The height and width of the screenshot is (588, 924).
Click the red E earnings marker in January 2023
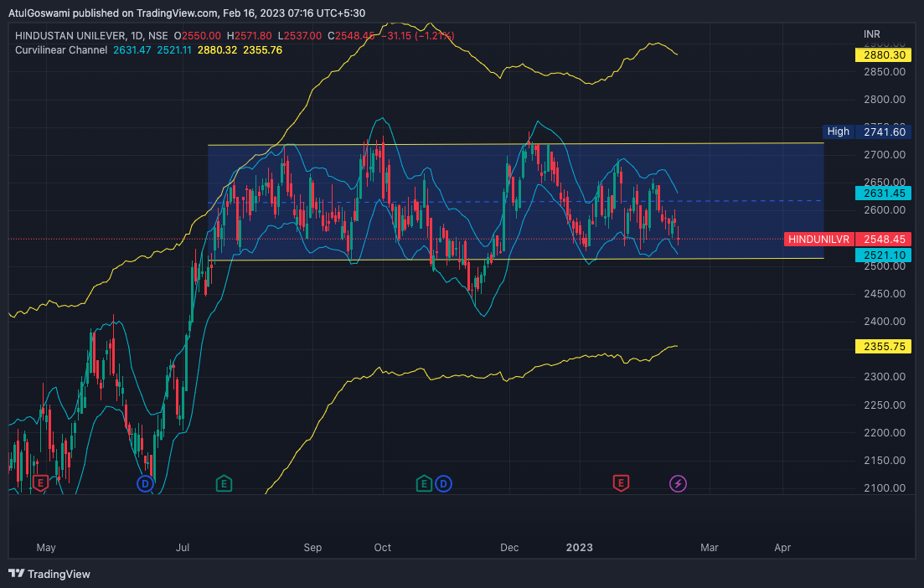click(x=621, y=483)
